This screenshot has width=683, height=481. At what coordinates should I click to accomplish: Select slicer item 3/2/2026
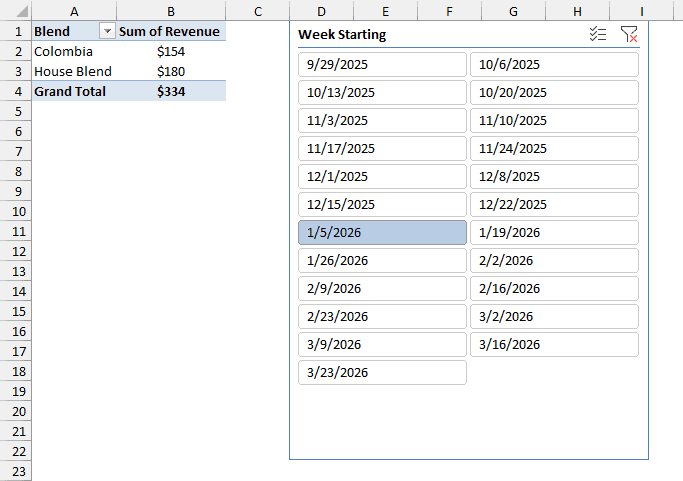click(554, 316)
